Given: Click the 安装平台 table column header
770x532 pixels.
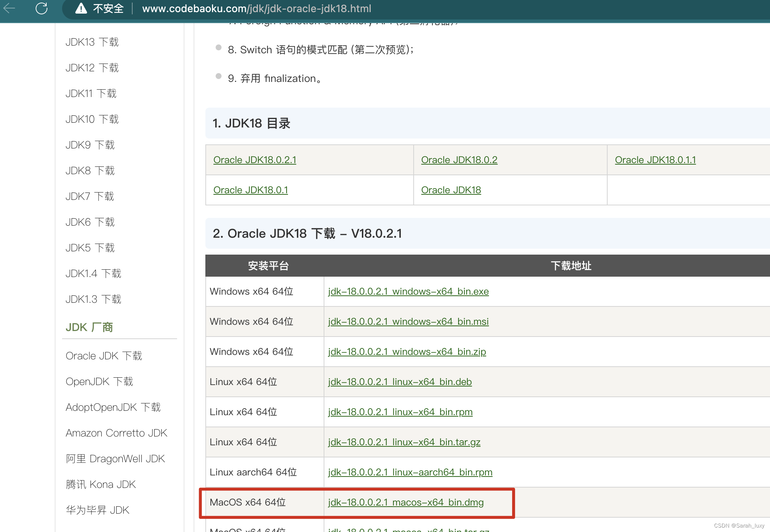Looking at the screenshot, I should pos(269,266).
